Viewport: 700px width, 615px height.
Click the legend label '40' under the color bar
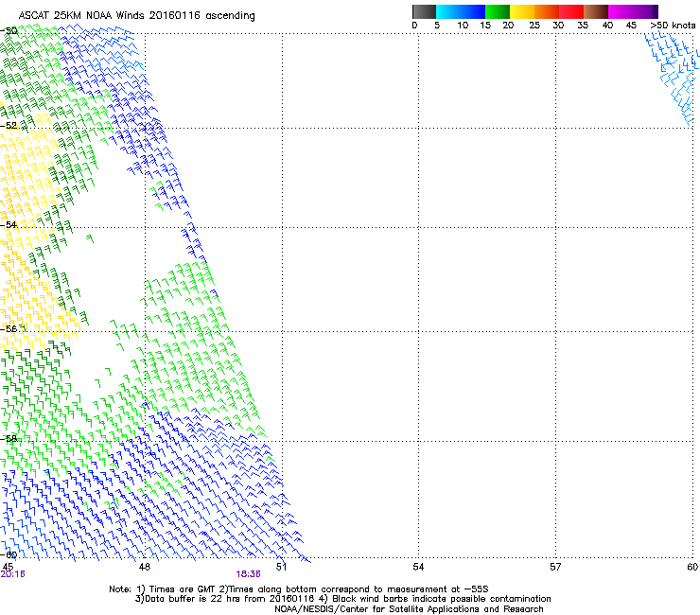click(x=607, y=26)
